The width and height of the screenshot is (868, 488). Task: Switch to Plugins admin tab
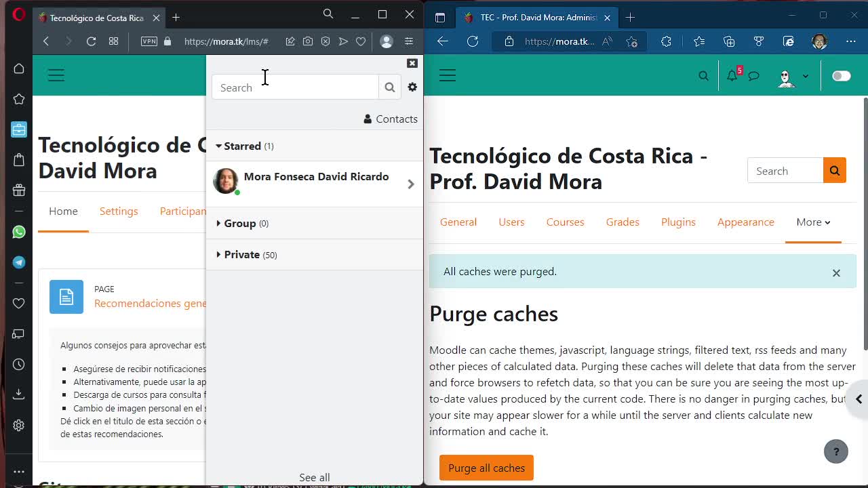click(x=678, y=222)
